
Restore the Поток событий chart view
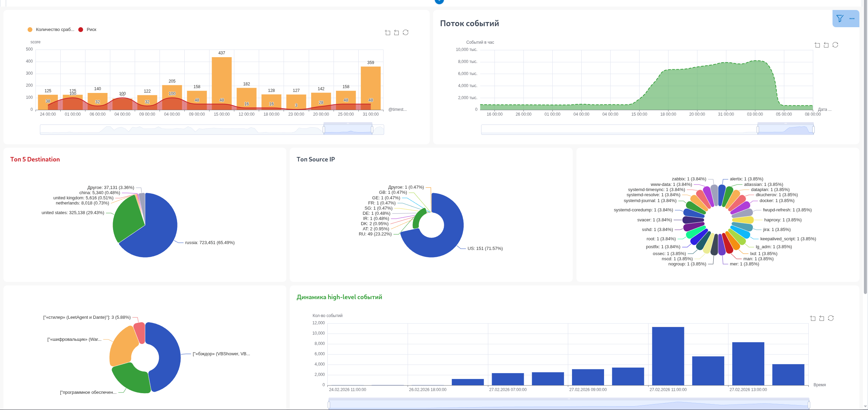(835, 45)
